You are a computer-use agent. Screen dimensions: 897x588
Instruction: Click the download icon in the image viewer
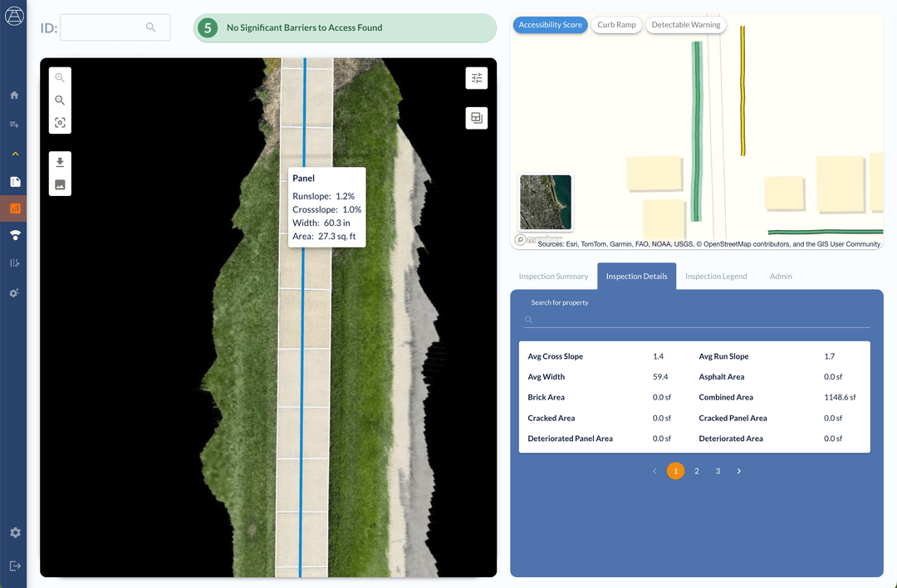click(x=59, y=162)
